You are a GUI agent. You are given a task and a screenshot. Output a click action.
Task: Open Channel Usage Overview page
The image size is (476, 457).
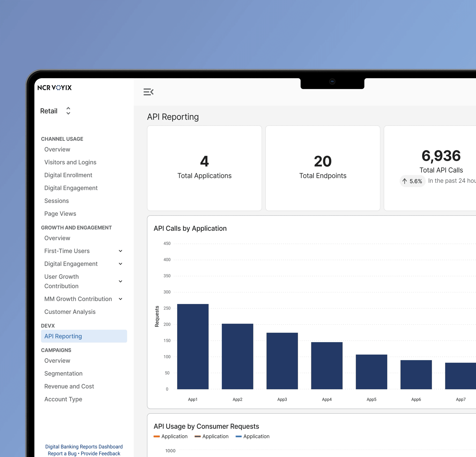[x=57, y=149]
